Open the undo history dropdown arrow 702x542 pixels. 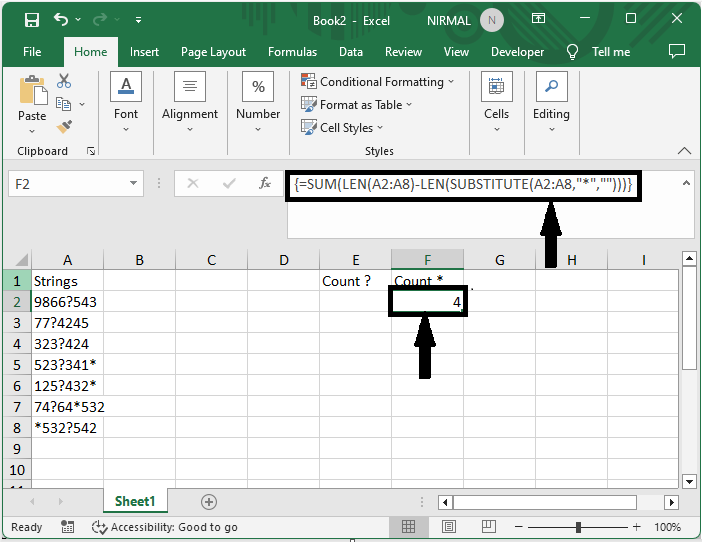point(78,20)
